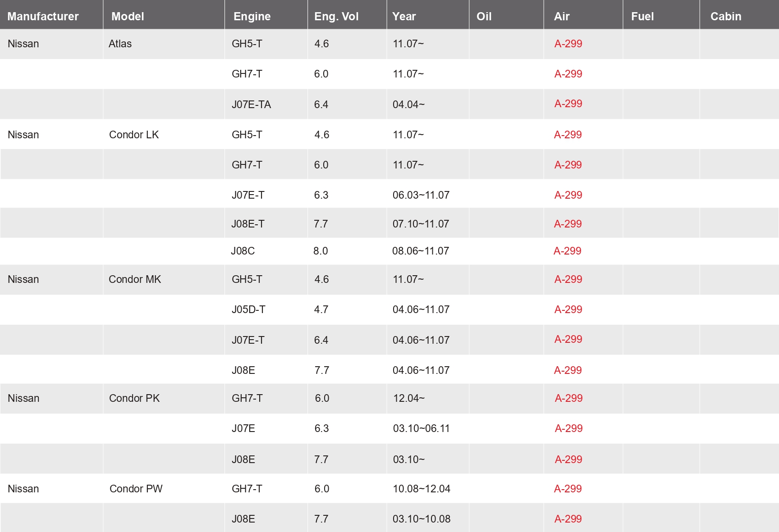Click the Year column header
The image size is (779, 532).
(x=404, y=16)
